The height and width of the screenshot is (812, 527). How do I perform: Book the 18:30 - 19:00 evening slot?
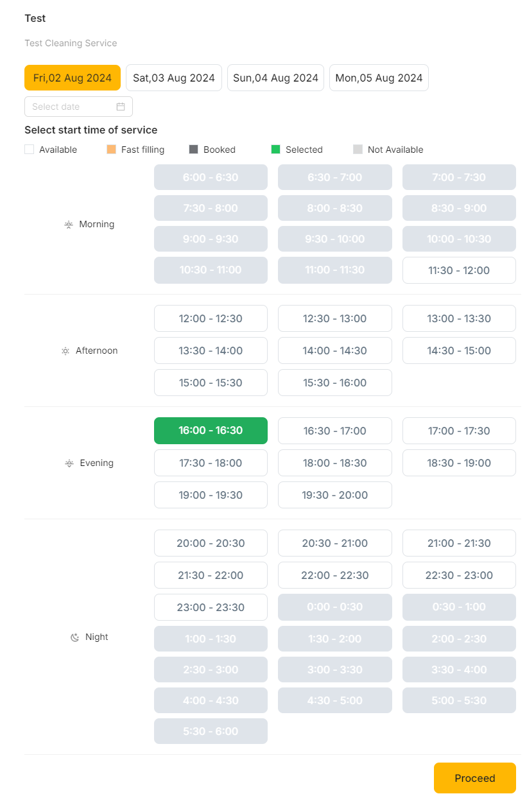(x=459, y=463)
